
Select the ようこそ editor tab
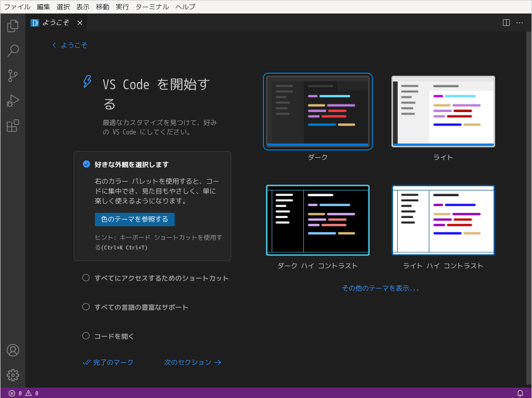click(x=57, y=23)
